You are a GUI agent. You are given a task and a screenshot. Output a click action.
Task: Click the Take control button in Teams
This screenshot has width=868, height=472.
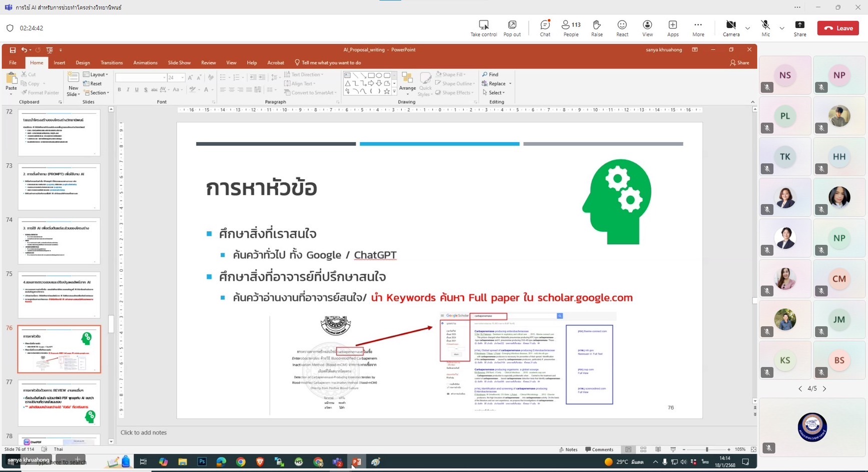(x=483, y=28)
